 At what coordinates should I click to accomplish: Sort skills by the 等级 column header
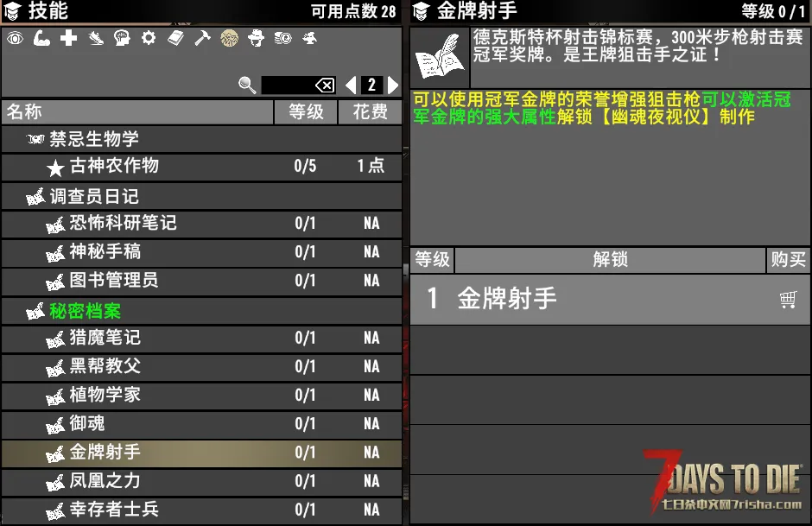pyautogui.click(x=305, y=112)
